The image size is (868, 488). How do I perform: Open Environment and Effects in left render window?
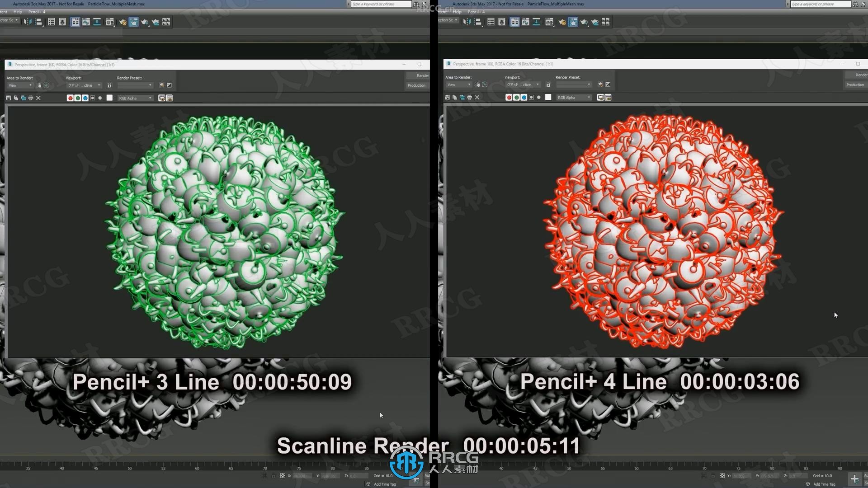click(170, 85)
